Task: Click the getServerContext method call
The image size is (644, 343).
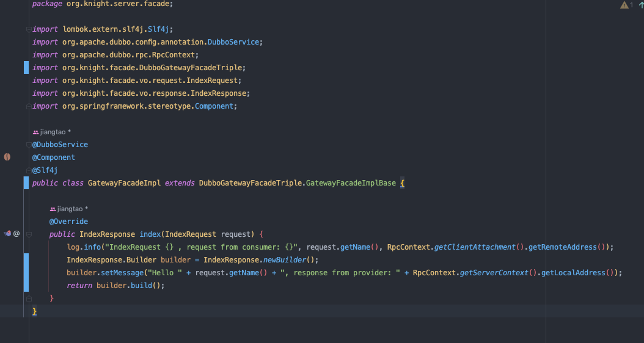Action: point(494,273)
